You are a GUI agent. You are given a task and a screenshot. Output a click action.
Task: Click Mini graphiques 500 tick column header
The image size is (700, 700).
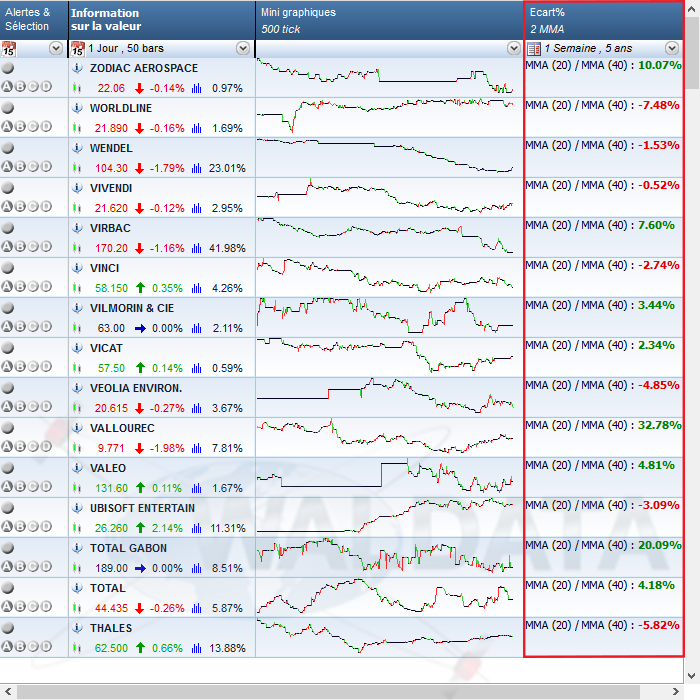(389, 20)
